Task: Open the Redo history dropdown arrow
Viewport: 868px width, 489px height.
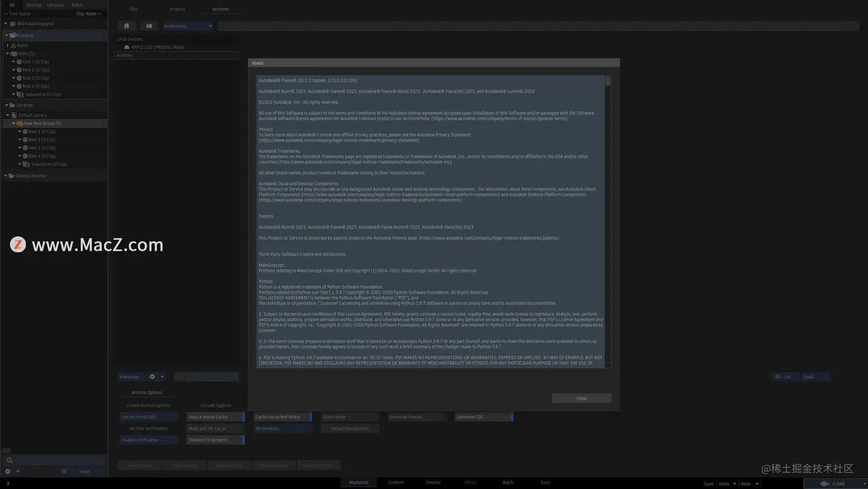Action: point(757,484)
